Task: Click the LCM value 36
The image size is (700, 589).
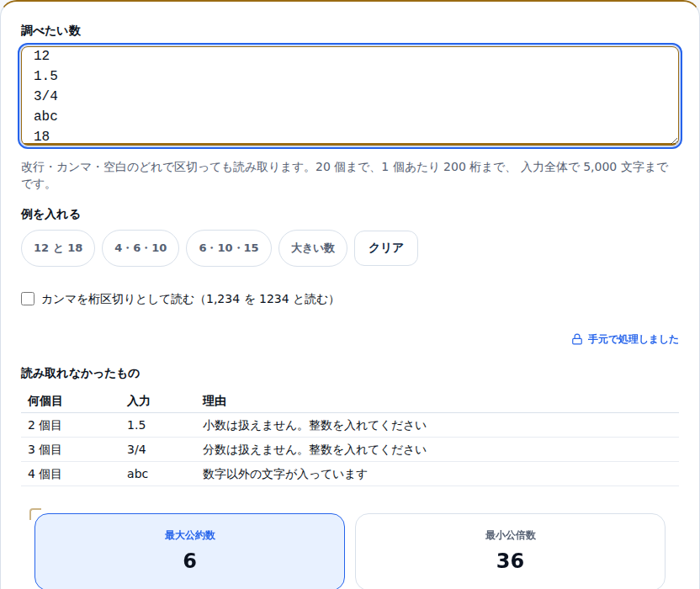Action: (x=510, y=561)
